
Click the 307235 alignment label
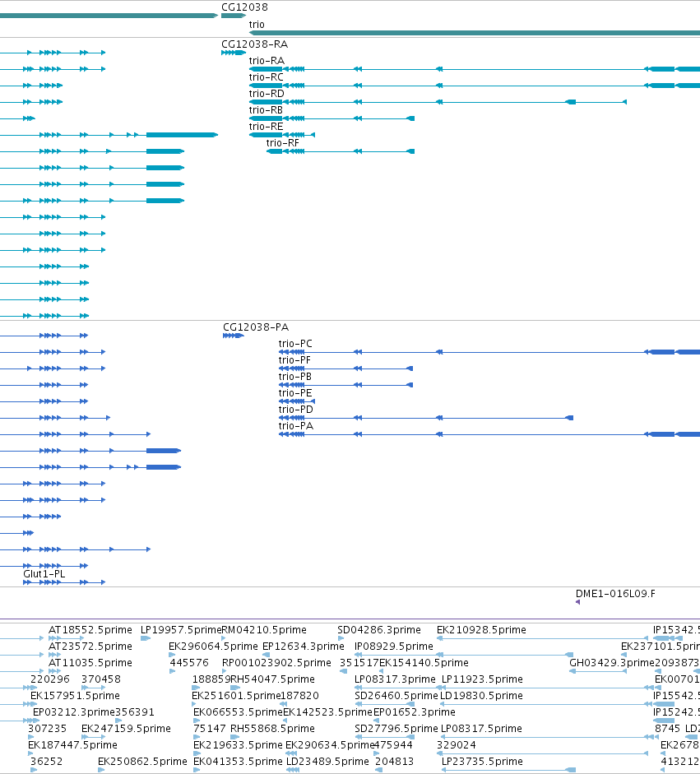click(x=48, y=729)
